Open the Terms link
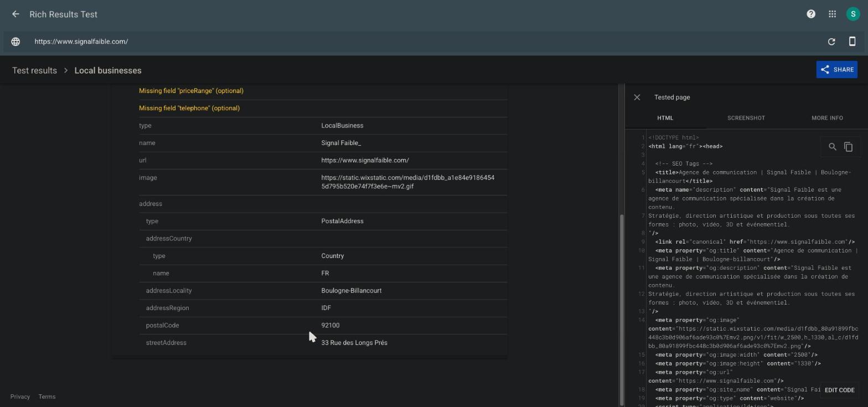Screen dimensions: 868x407 (47, 397)
